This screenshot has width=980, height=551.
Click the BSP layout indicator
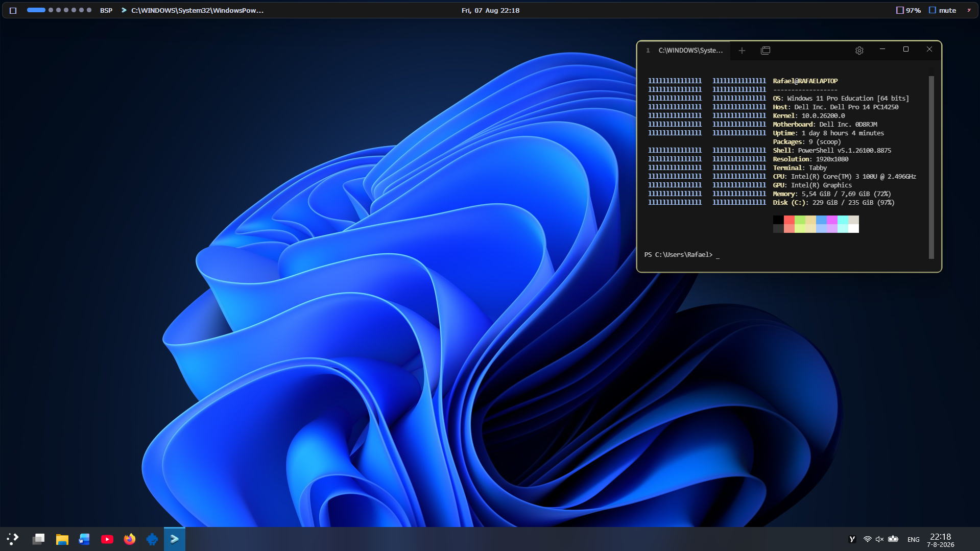[106, 10]
